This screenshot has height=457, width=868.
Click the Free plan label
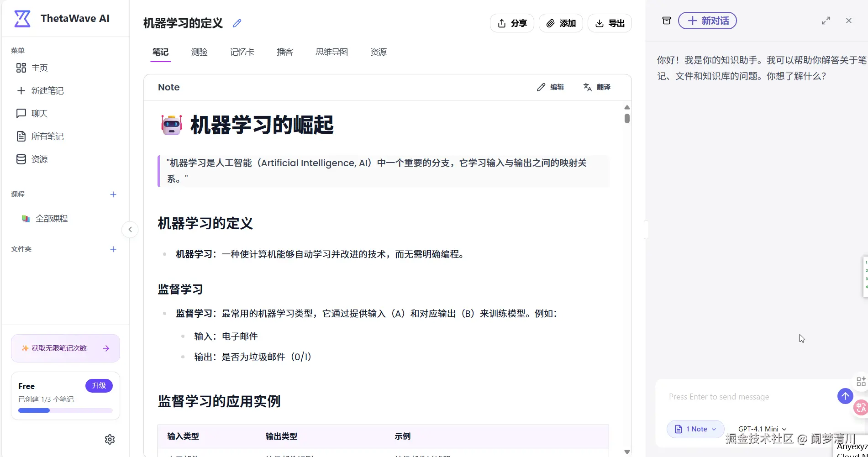point(26,386)
